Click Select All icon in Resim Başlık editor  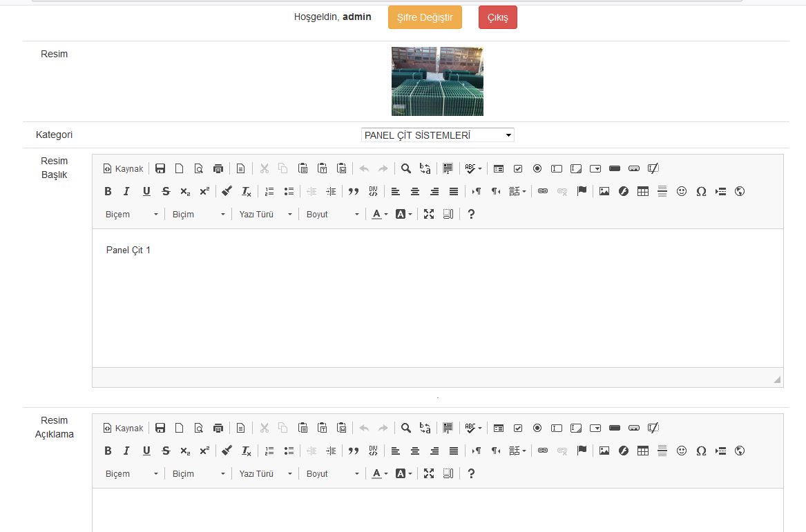coord(448,168)
